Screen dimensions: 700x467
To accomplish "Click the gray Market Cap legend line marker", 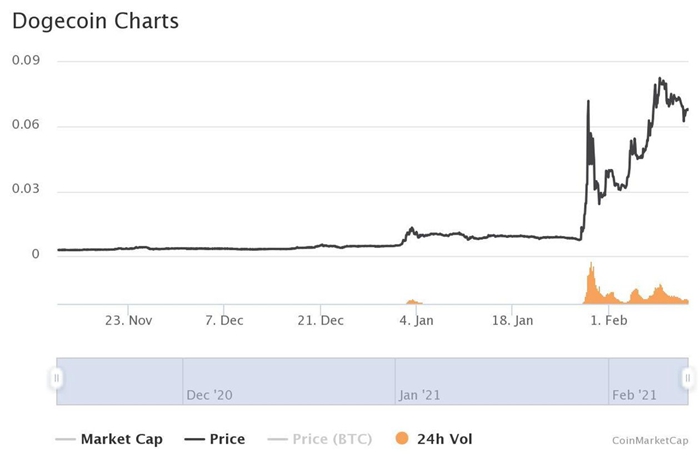I will click(x=66, y=439).
